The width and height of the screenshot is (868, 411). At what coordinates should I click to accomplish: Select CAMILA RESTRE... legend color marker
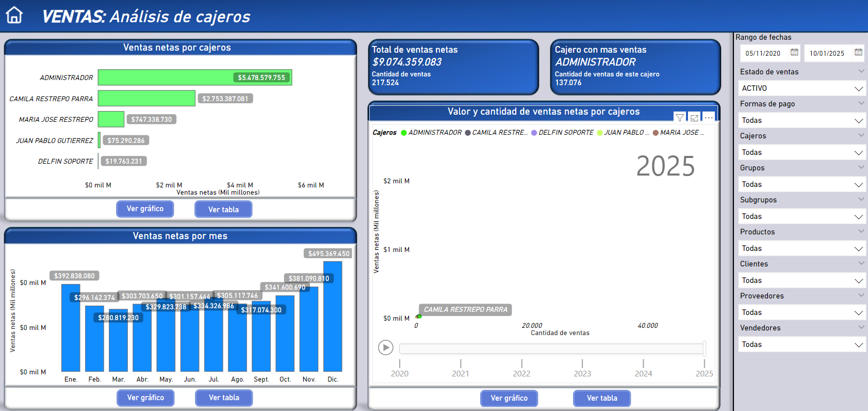point(468,133)
